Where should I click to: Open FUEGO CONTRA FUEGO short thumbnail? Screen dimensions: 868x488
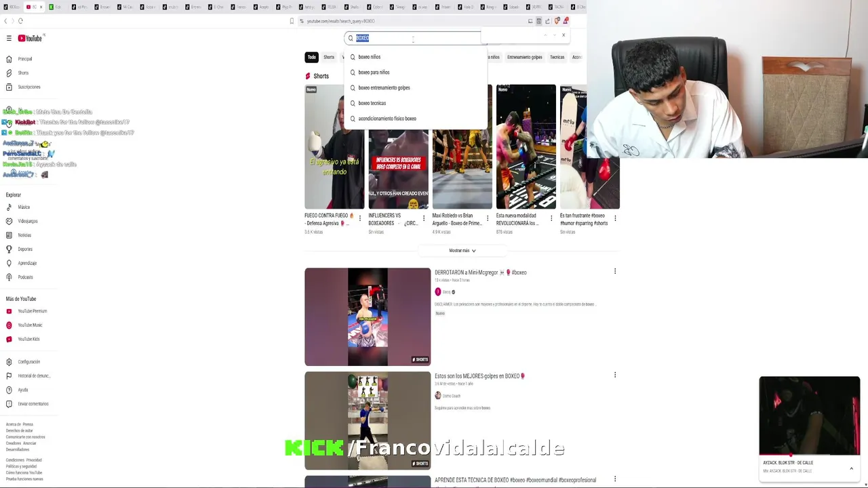[334, 146]
